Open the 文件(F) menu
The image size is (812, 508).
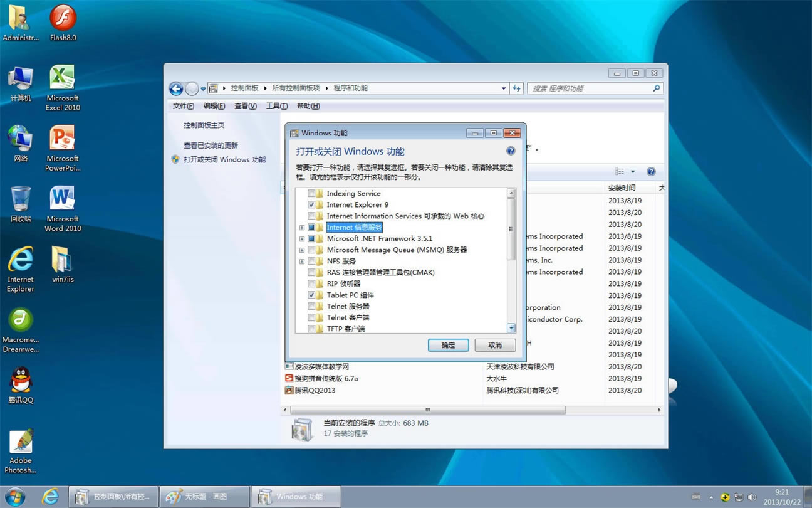coord(184,106)
